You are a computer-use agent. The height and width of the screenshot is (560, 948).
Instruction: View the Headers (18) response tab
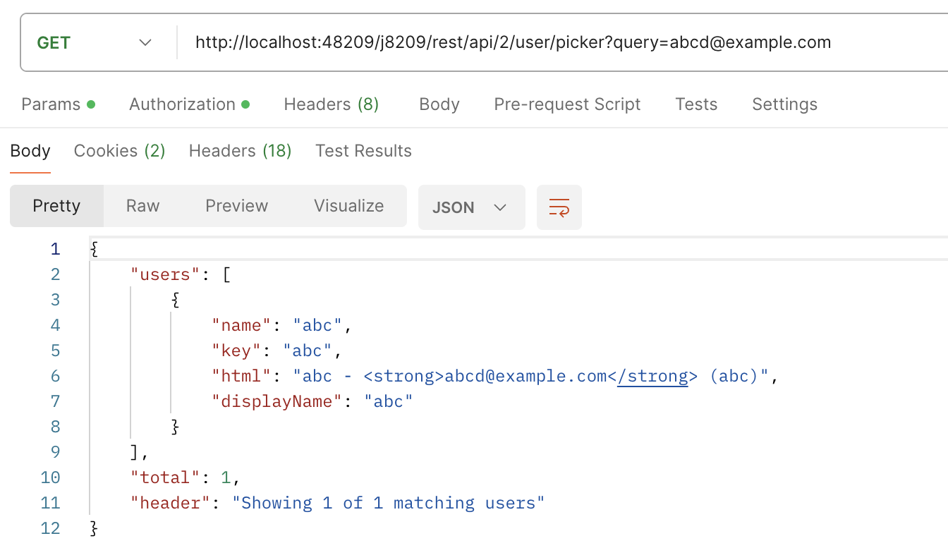(x=240, y=150)
